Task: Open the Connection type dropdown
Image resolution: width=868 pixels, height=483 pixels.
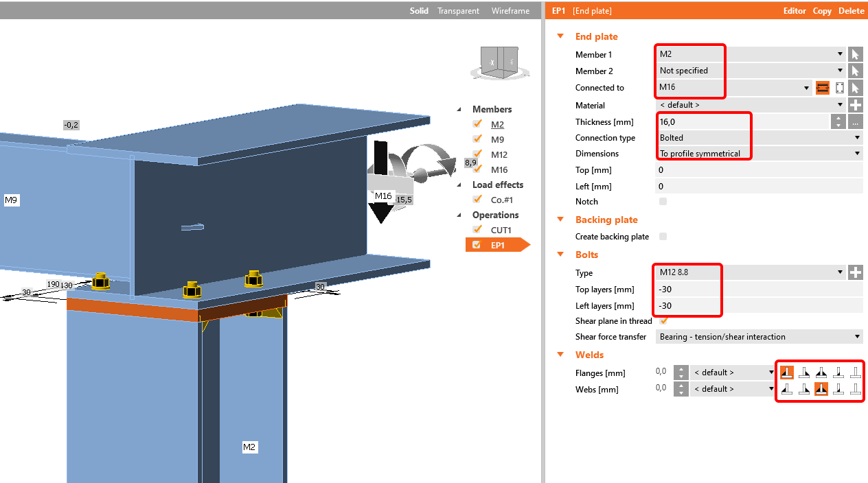Action: click(758, 138)
